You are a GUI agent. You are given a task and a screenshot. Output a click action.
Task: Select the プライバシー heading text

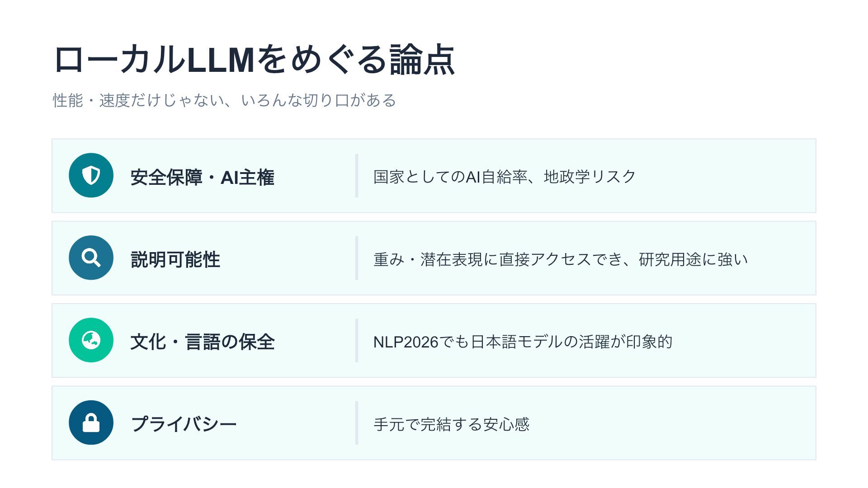[x=184, y=424]
